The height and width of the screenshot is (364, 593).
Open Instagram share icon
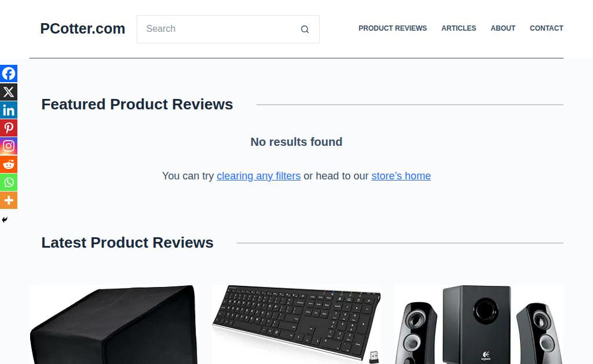point(9,146)
